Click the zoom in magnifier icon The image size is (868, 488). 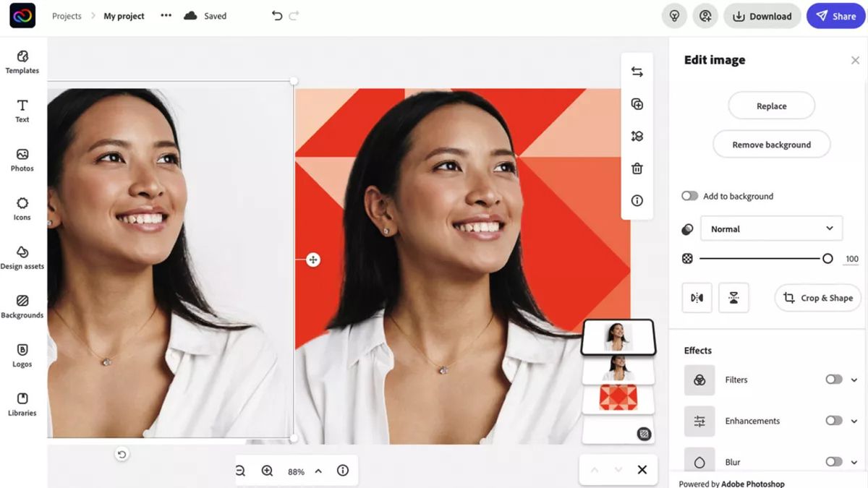pyautogui.click(x=267, y=470)
